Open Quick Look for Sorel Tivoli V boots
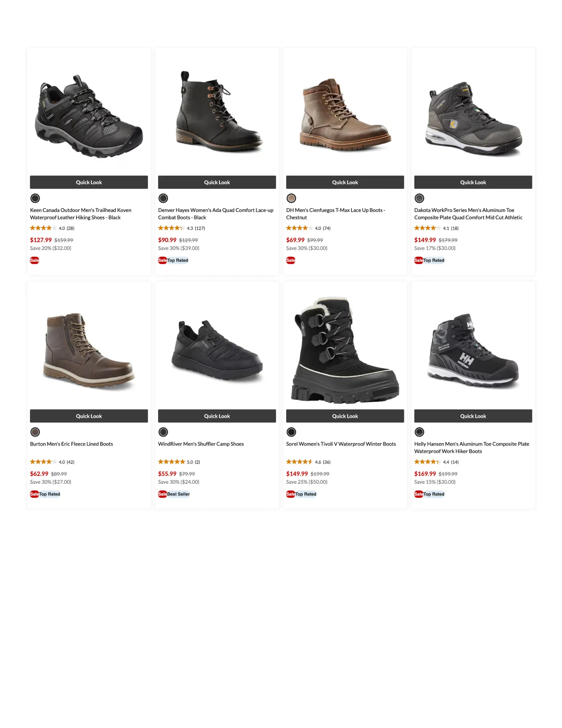Image resolution: width=562 pixels, height=728 pixels. 345,416
